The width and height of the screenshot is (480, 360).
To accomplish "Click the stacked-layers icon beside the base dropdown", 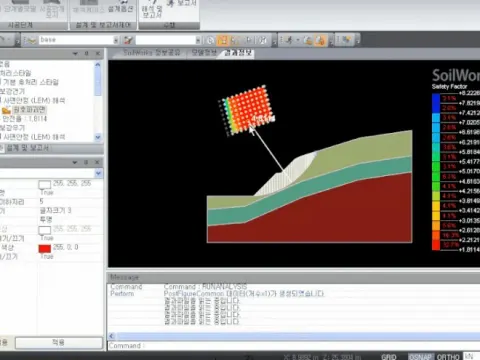I will tap(31, 40).
